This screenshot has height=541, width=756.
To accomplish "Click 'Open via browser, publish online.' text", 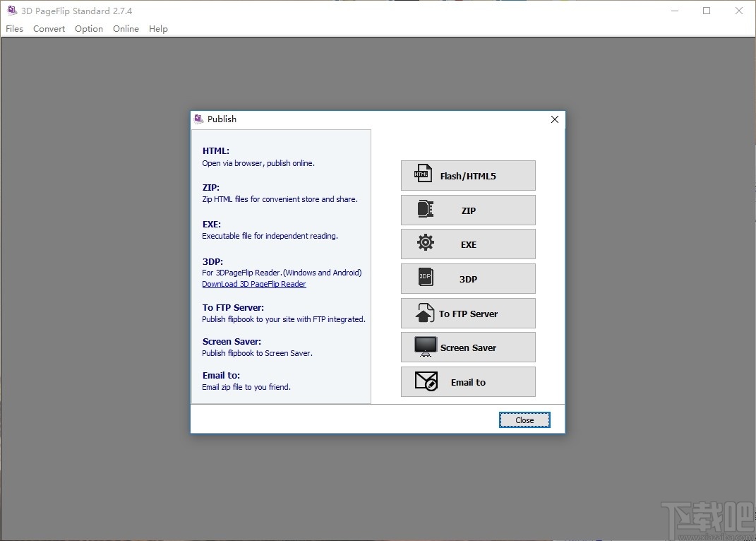I will (x=258, y=163).
